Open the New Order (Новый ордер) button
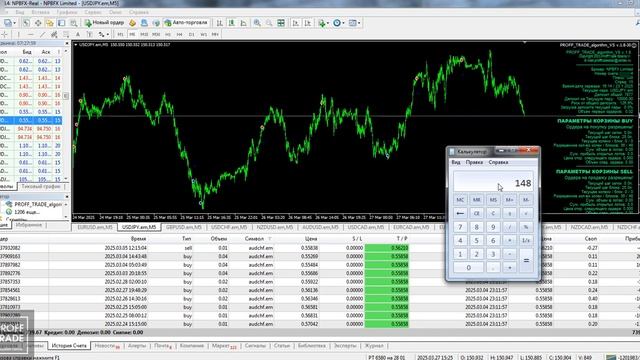 (104, 23)
